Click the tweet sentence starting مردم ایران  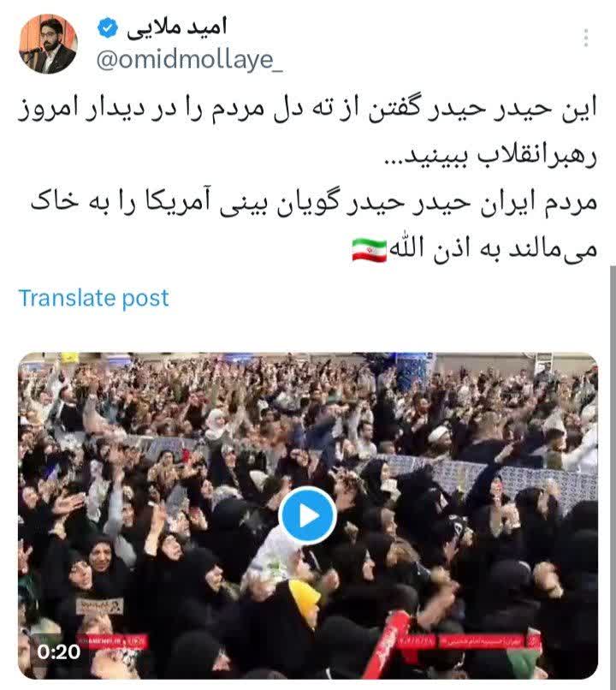point(313,226)
